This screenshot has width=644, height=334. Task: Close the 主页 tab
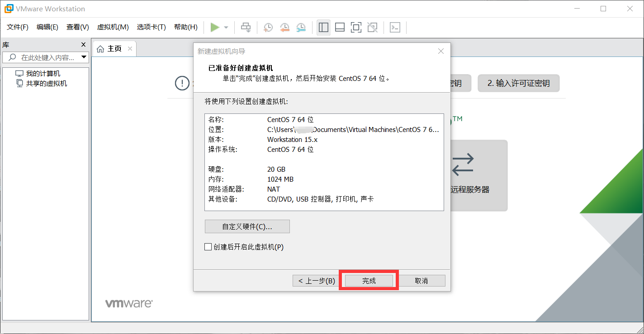click(x=130, y=49)
